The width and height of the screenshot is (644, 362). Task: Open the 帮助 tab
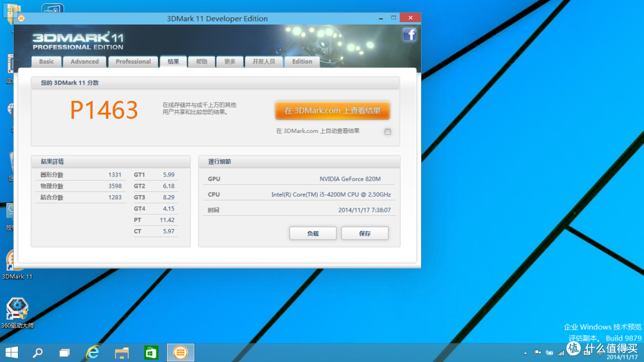(202, 61)
